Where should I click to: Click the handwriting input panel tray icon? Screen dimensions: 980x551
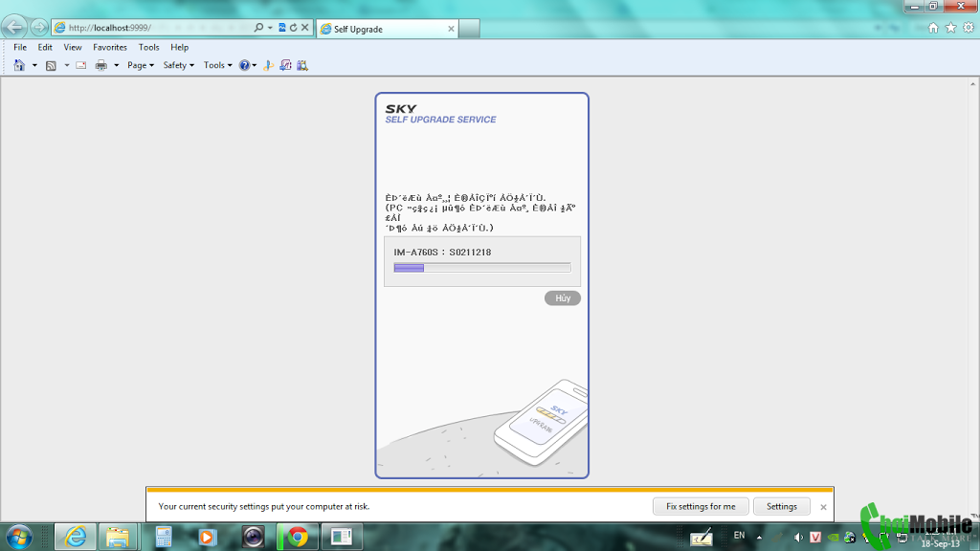pyautogui.click(x=702, y=537)
